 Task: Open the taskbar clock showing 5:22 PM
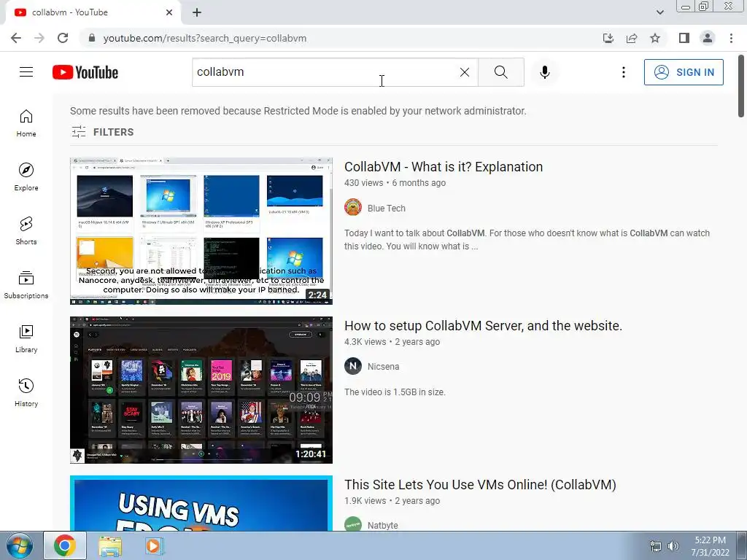pyautogui.click(x=711, y=546)
